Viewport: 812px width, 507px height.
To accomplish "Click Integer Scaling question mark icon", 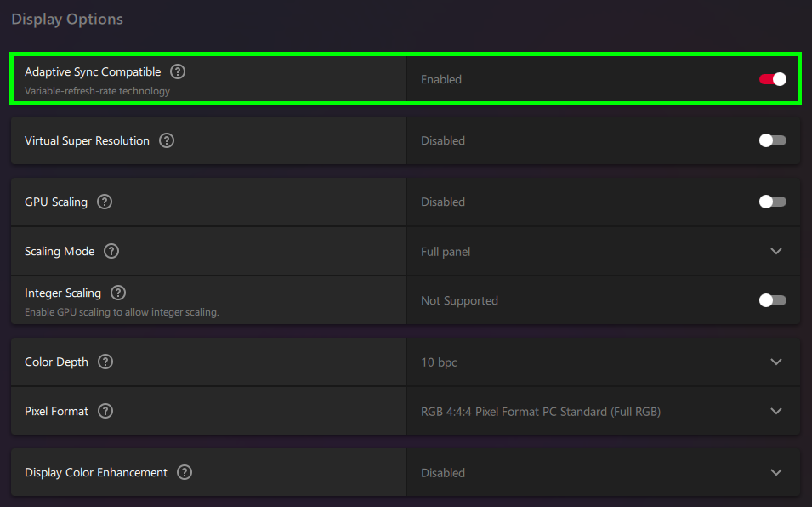I will click(x=118, y=293).
